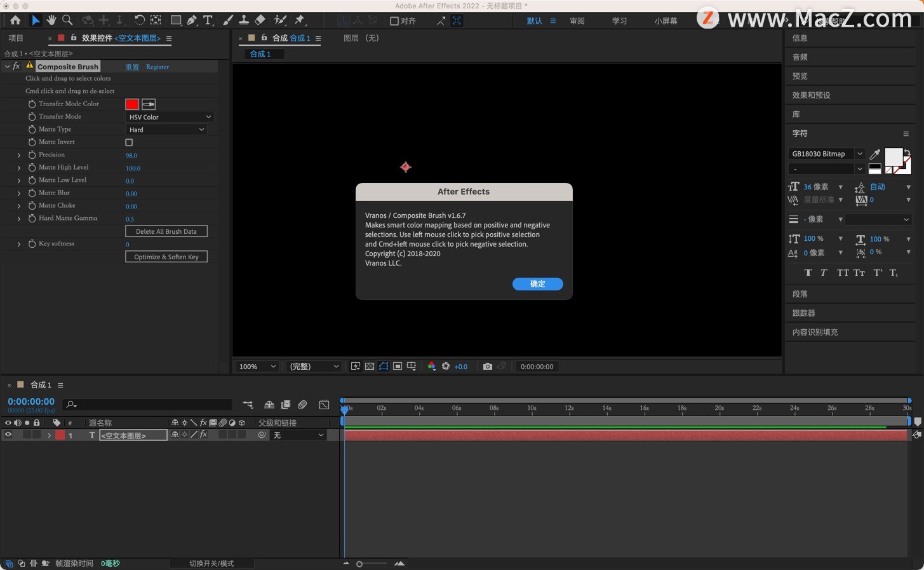Enable the Matte Invert checkbox
Image resolution: width=924 pixels, height=570 pixels.
129,142
